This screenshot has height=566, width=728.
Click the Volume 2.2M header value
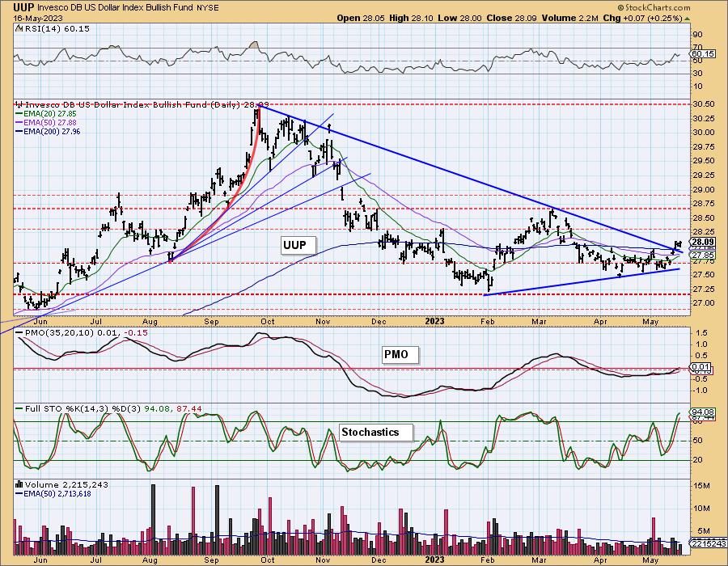pyautogui.click(x=570, y=18)
